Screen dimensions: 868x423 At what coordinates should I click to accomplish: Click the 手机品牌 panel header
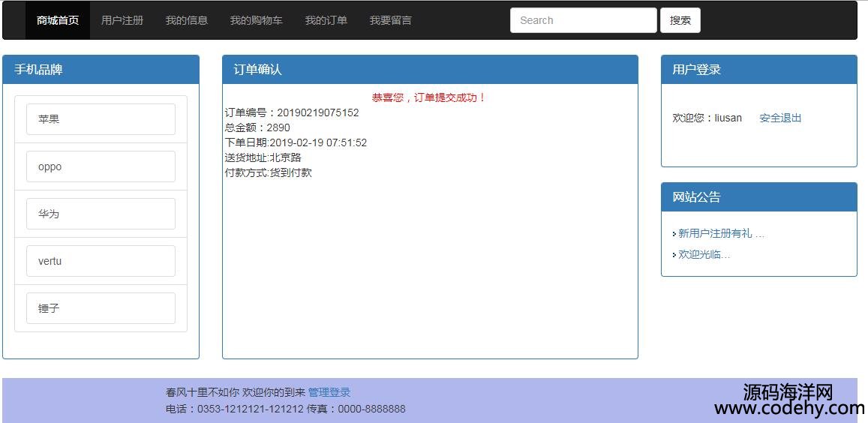(x=101, y=70)
